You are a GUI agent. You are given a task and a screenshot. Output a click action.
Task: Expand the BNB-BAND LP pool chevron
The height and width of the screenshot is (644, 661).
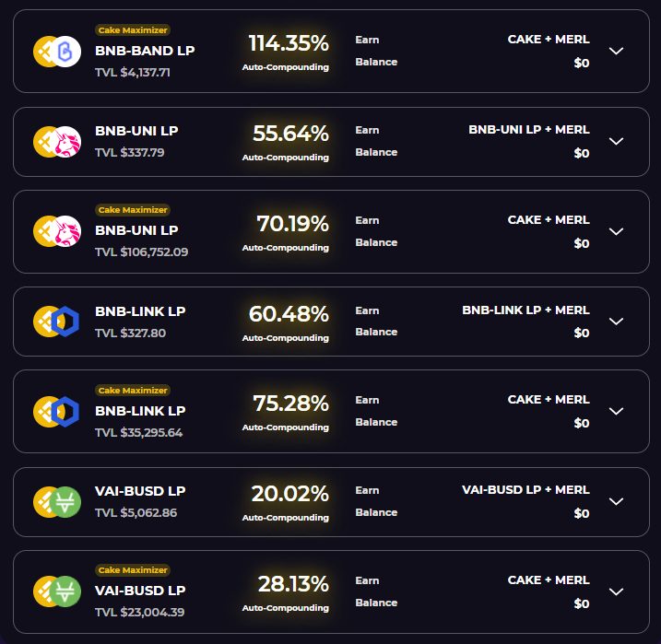click(x=617, y=51)
